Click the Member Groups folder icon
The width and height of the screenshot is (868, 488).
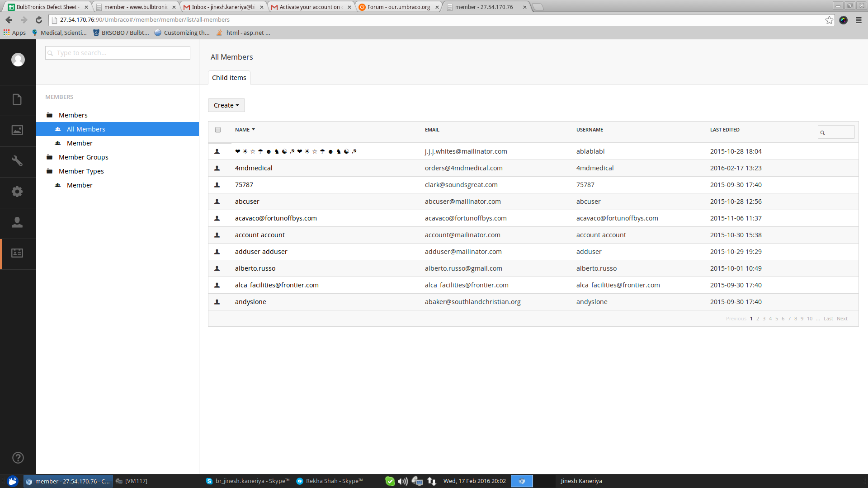[50, 157]
